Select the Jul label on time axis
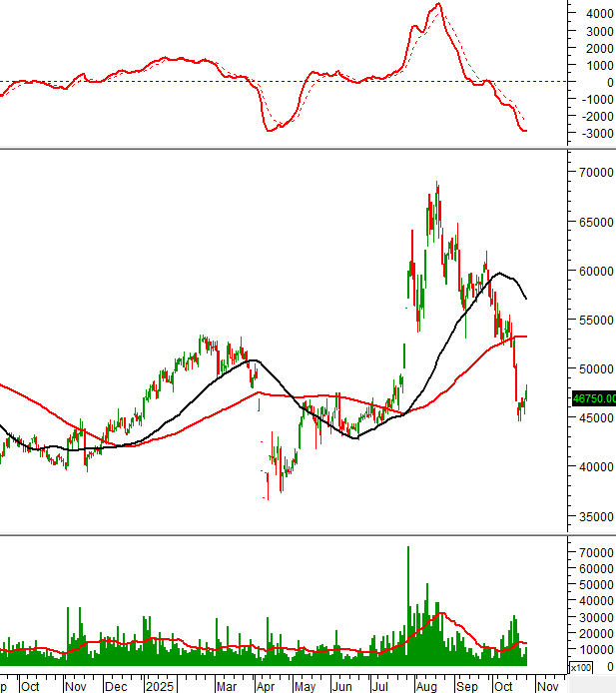The width and height of the screenshot is (616, 693). click(379, 686)
